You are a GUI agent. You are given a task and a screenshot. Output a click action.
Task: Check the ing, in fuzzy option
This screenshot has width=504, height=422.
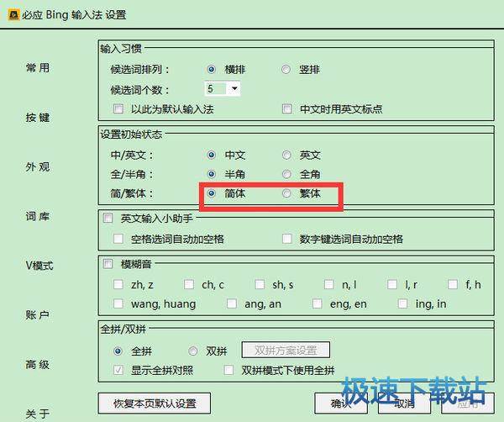[402, 304]
